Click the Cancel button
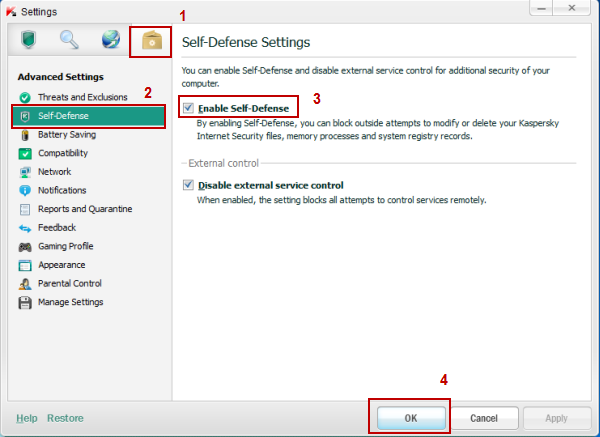The width and height of the screenshot is (600, 437). pos(484,418)
